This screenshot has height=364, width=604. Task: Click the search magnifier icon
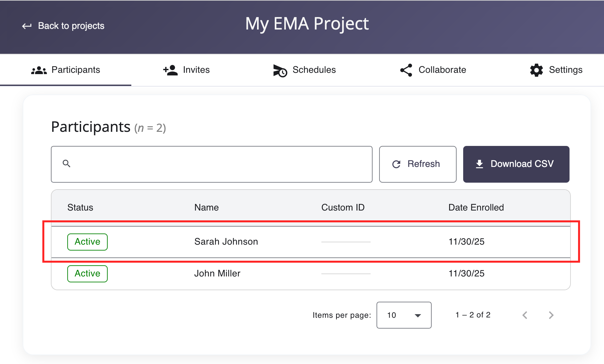(x=67, y=164)
